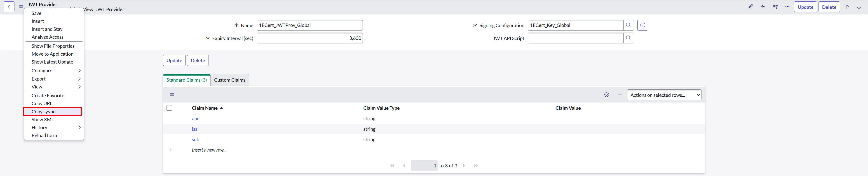Open the claims list gear settings

tap(607, 95)
